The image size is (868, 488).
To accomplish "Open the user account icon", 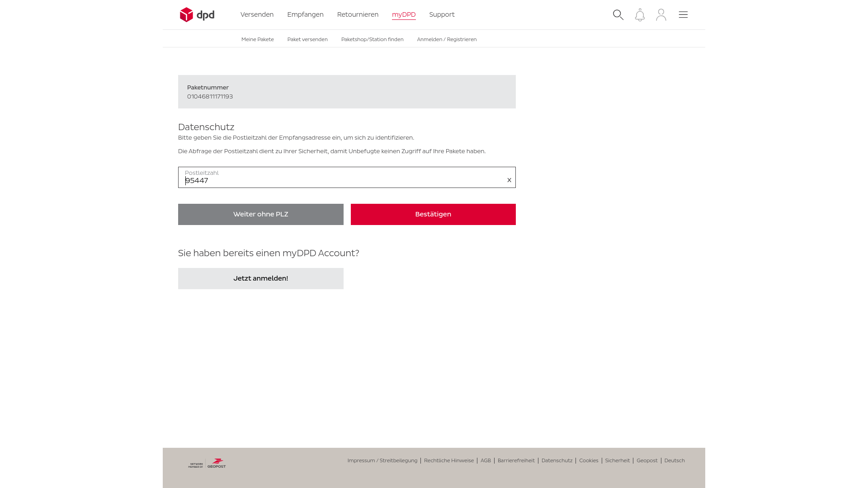I will 661,15.
